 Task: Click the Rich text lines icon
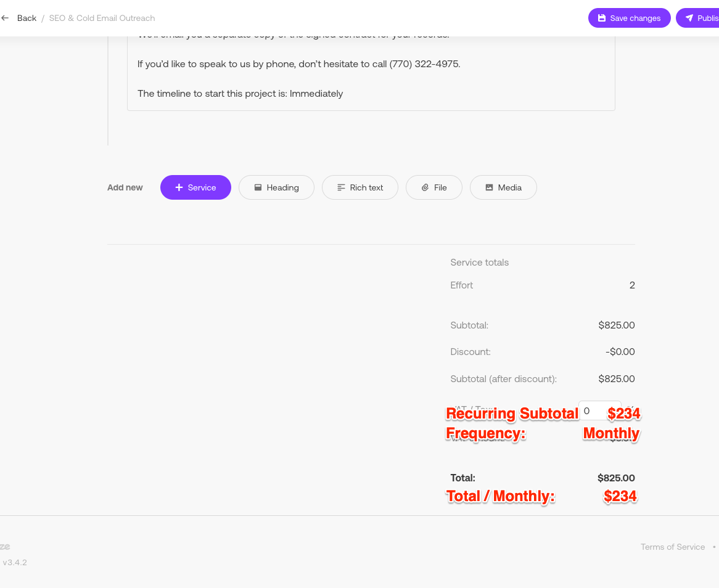[x=341, y=187]
